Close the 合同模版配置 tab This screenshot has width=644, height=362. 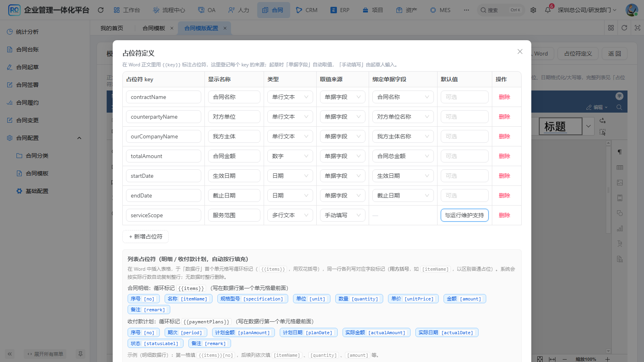pyautogui.click(x=225, y=28)
